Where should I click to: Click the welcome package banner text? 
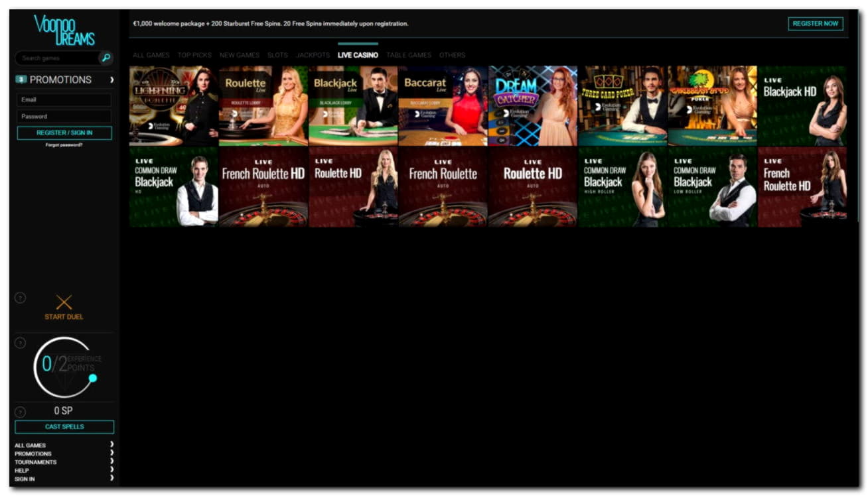pyautogui.click(x=271, y=24)
